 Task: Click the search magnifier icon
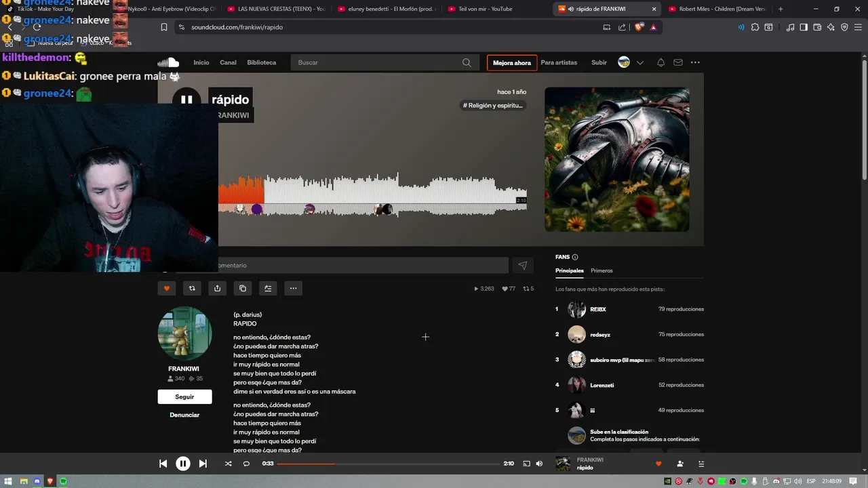tap(467, 62)
